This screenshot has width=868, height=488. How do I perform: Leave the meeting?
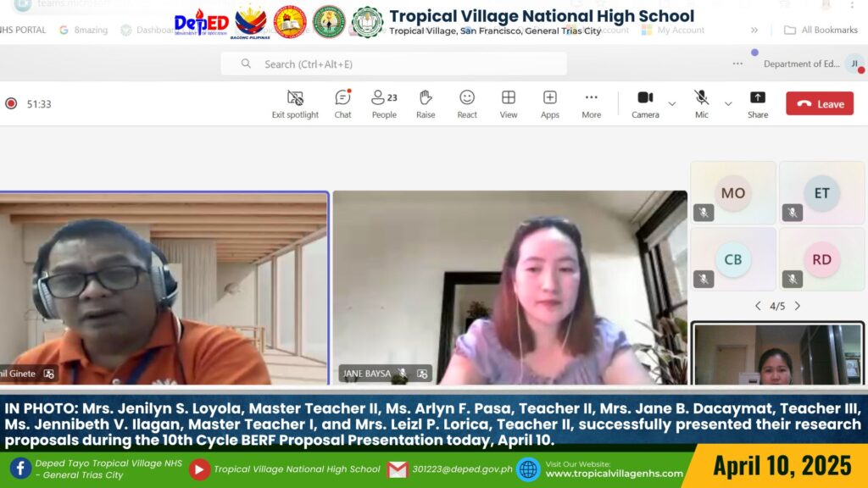tap(820, 103)
